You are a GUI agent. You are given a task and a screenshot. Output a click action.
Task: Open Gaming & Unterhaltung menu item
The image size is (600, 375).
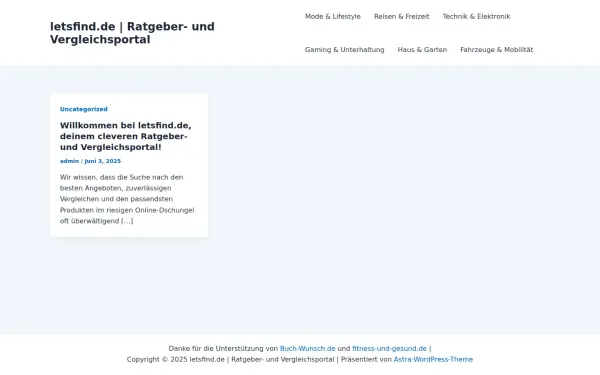tap(344, 50)
